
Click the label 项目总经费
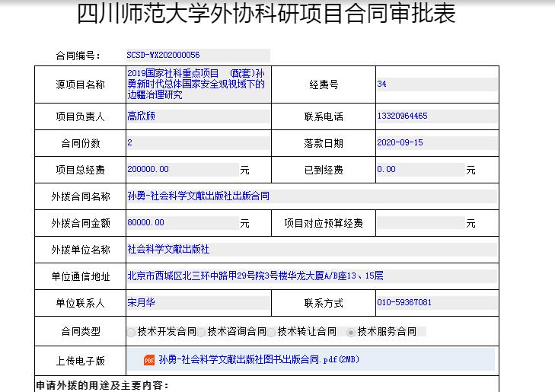point(81,171)
